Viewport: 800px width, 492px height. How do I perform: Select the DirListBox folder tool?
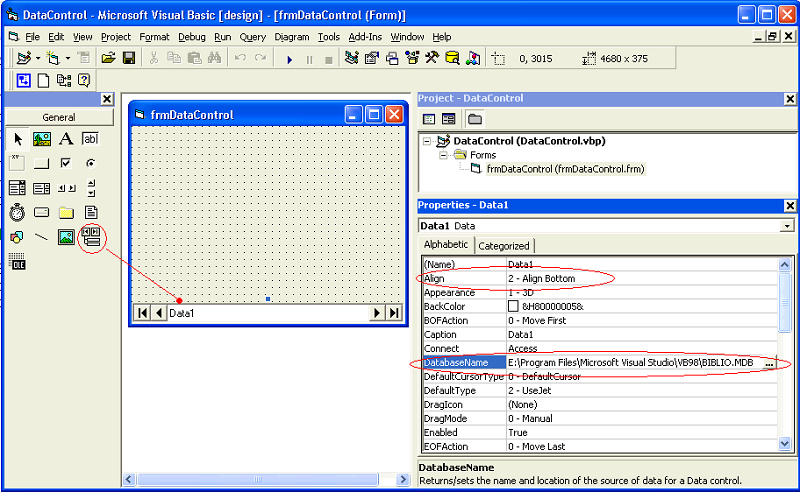pos(66,212)
